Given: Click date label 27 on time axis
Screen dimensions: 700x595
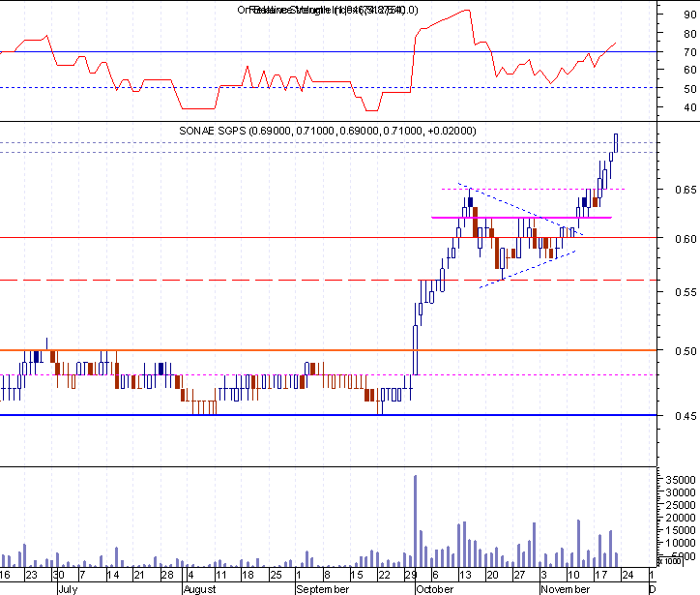Looking at the screenshot, I should coord(519,575).
